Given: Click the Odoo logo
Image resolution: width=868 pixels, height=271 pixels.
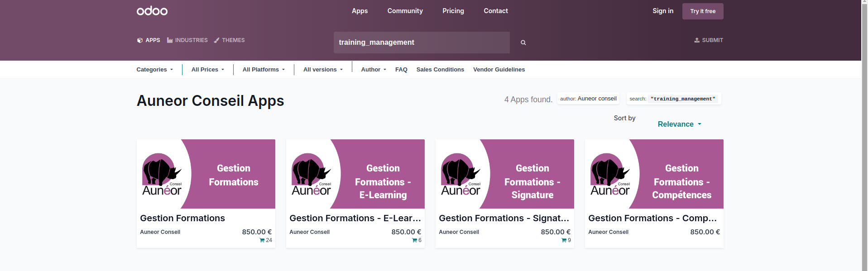Looking at the screenshot, I should coord(152,11).
